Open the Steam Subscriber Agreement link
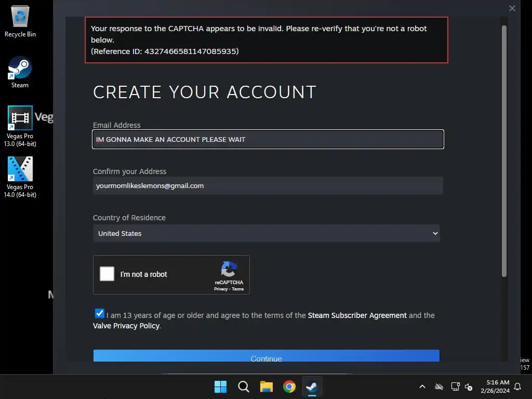 357,315
